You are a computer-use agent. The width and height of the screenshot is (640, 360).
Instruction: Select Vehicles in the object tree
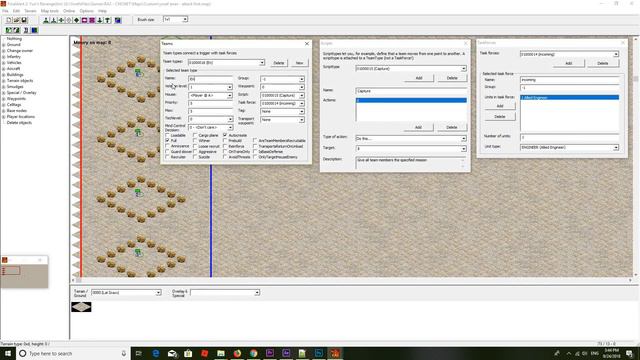[14, 63]
